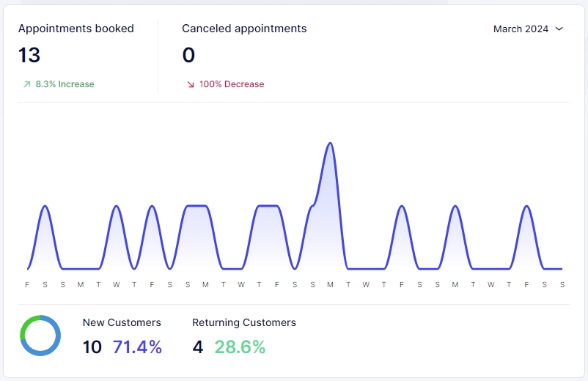Viewport: 588px width, 381px height.
Task: Click the first F day label on axis
Action: pos(27,284)
